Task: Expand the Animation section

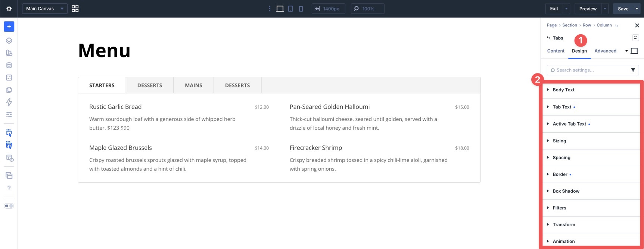Action: pos(591,241)
